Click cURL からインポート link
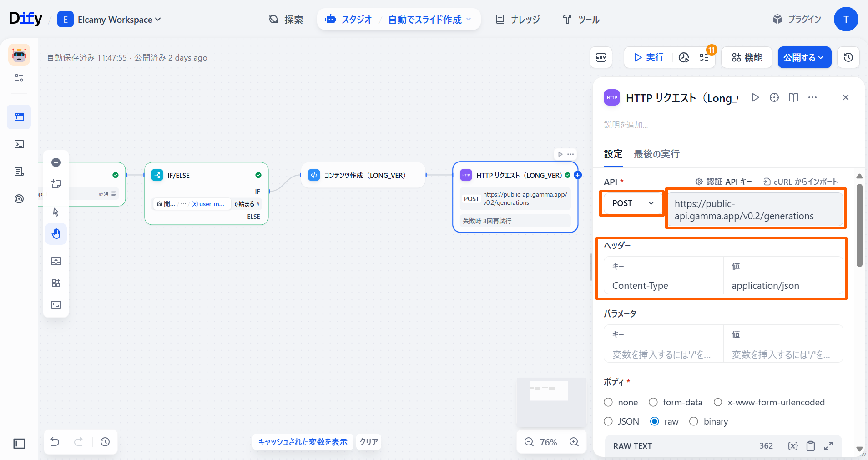The height and width of the screenshot is (460, 868). coord(800,182)
